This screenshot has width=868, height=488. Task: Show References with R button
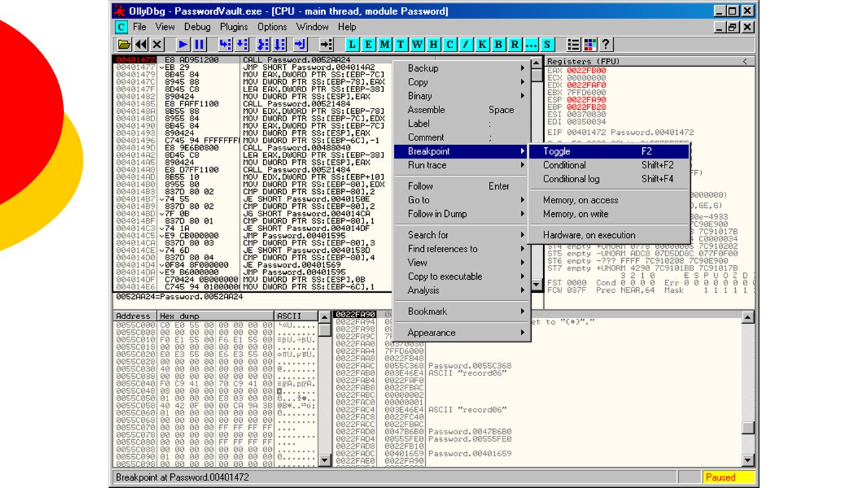(x=515, y=45)
